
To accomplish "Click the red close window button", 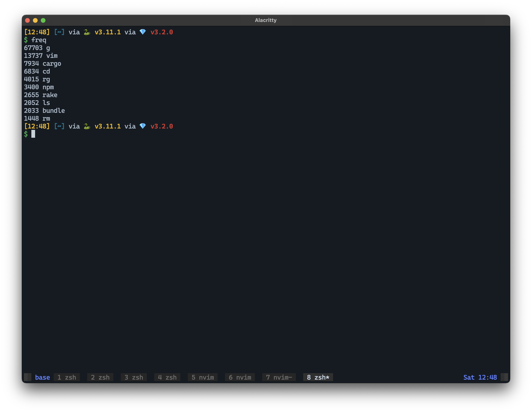I will click(27, 20).
